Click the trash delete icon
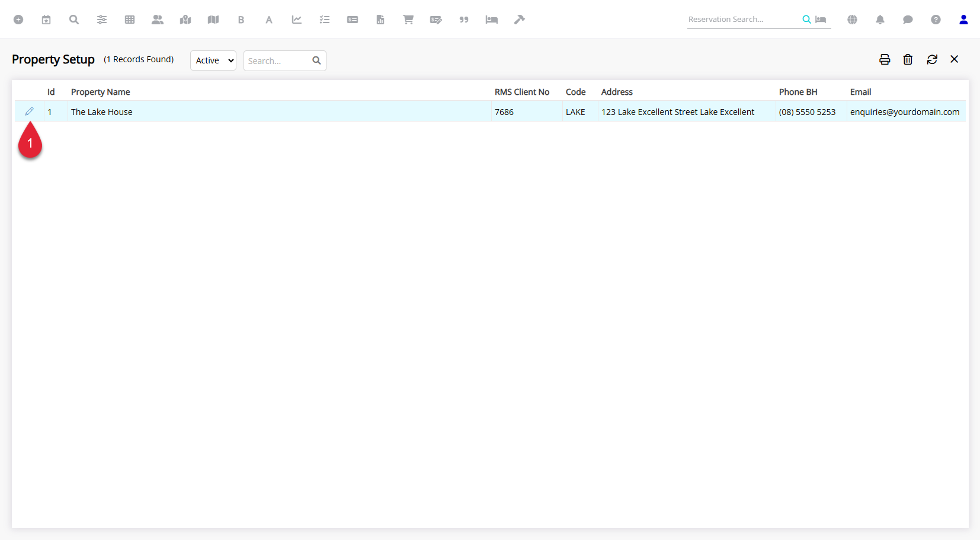The height and width of the screenshot is (540, 980). click(x=908, y=59)
